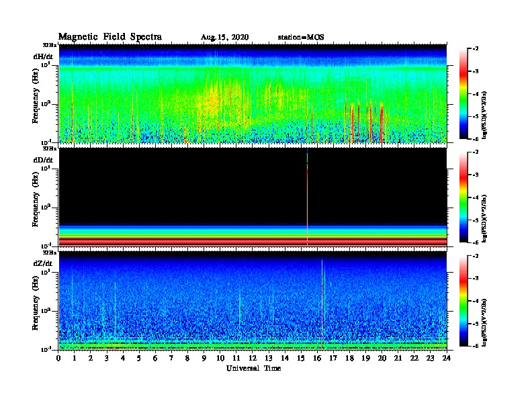Click hour label "0" on the time axis

(x=58, y=358)
